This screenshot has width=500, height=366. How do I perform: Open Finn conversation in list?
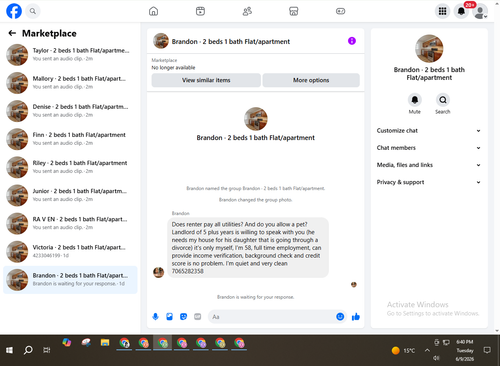70,139
